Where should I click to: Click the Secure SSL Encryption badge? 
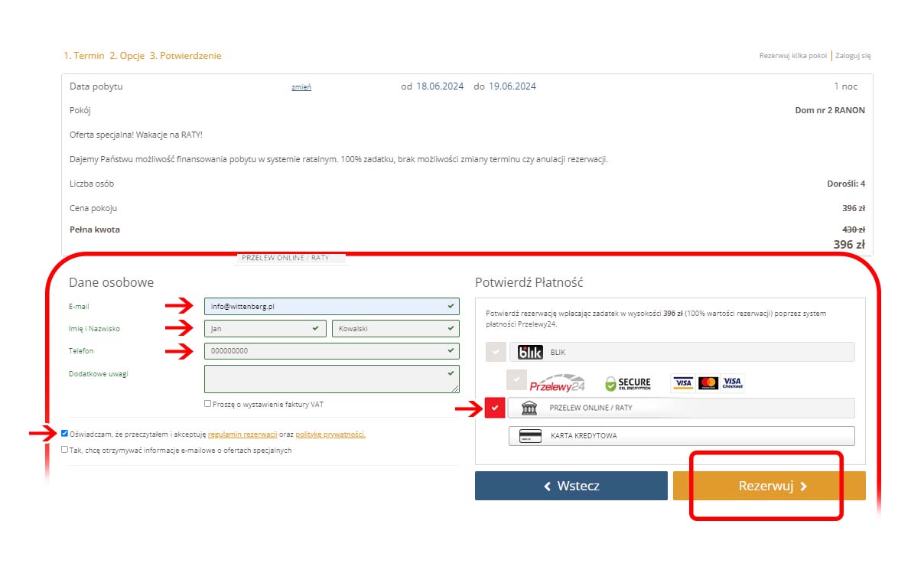click(x=627, y=383)
